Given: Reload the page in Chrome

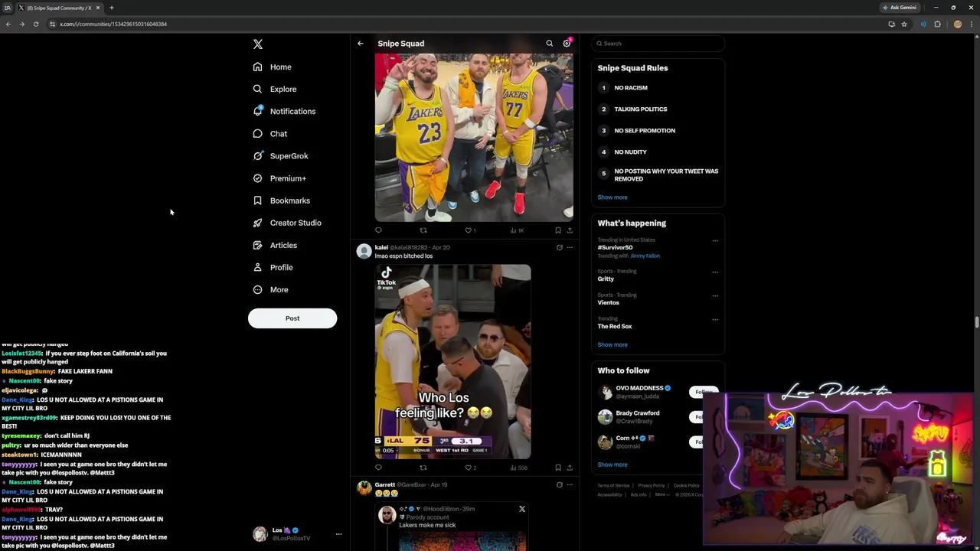Looking at the screenshot, I should (x=35, y=24).
